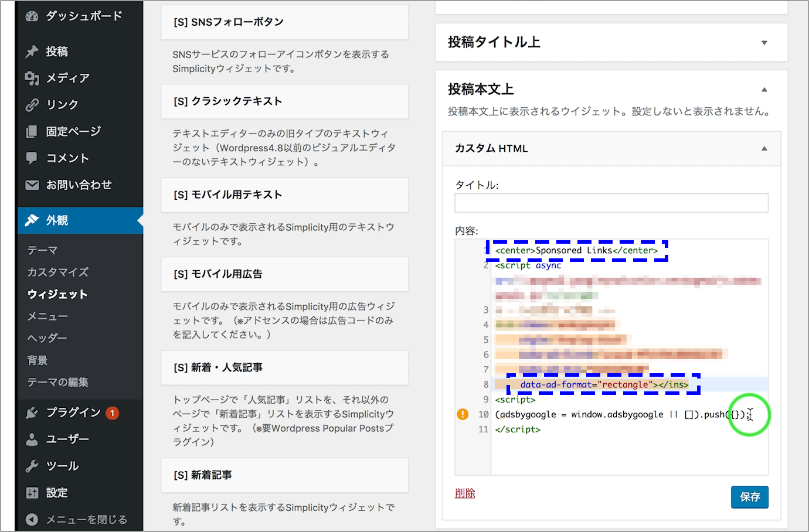Viewport: 809px width, 532px height.
Task: Select the [S] モバイル用テキスト widget
Action: [x=285, y=195]
